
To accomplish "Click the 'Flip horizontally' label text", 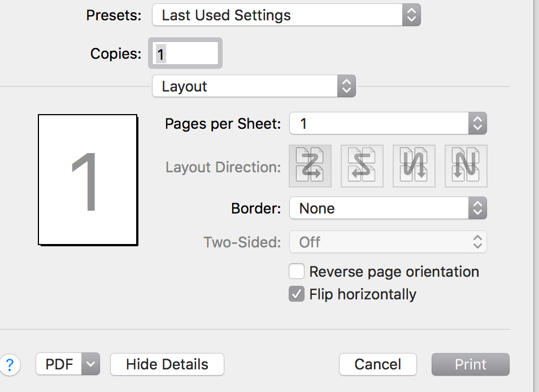I will 363,294.
